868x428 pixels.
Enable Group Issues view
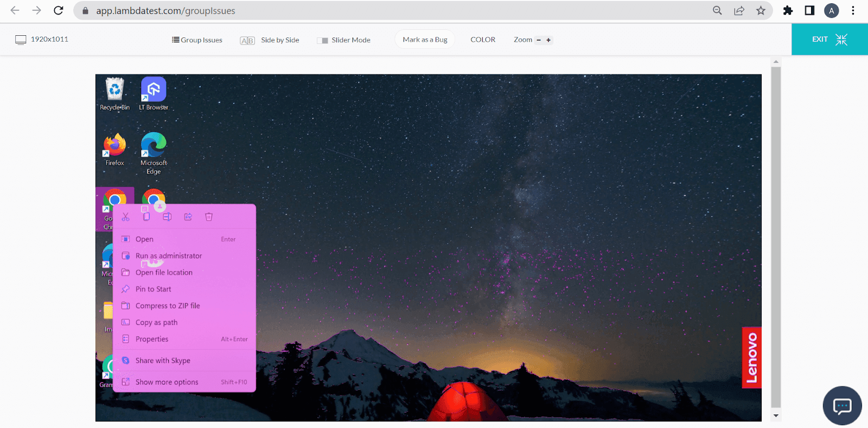[197, 40]
